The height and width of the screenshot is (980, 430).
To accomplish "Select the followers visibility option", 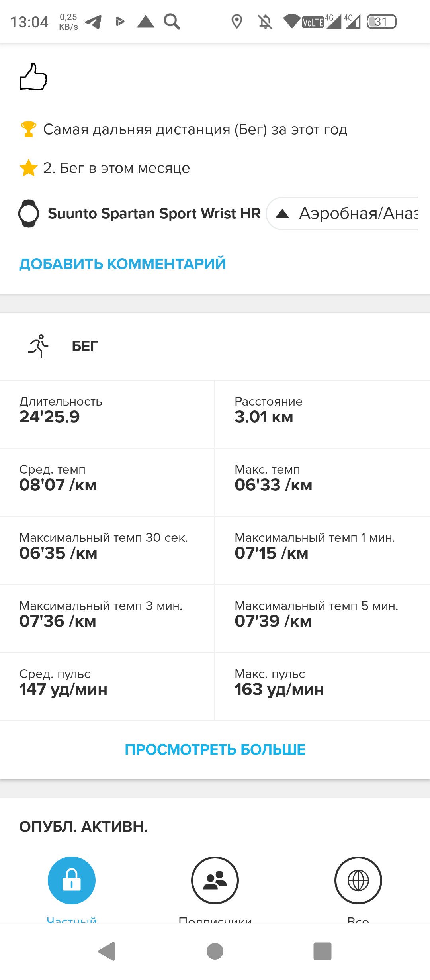I will pos(215,880).
